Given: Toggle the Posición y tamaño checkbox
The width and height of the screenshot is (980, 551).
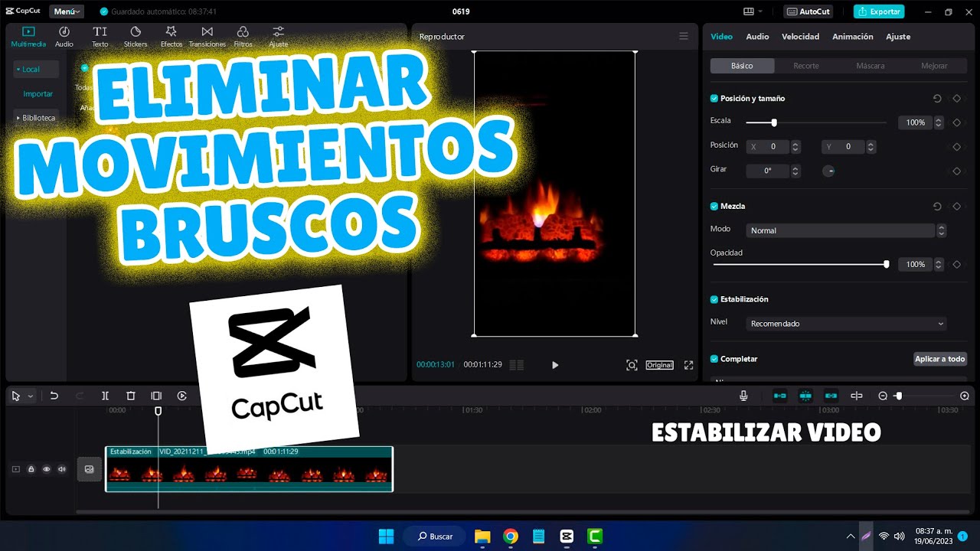Looking at the screenshot, I should coord(714,99).
